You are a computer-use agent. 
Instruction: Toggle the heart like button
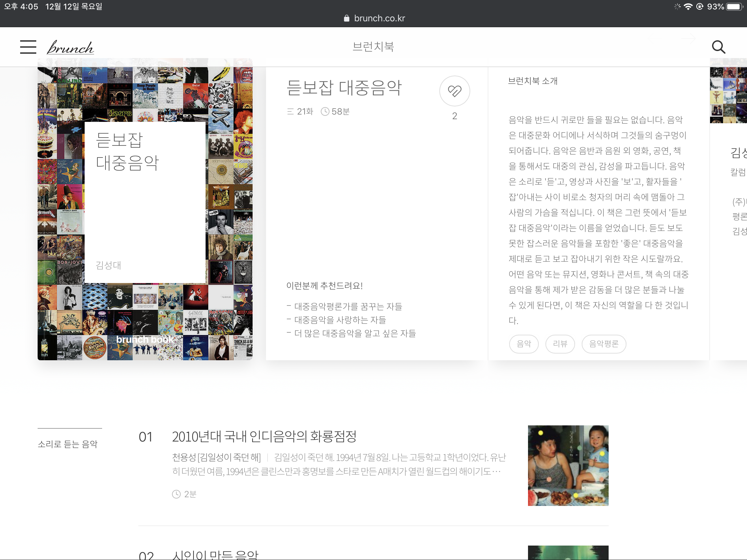coord(454,91)
